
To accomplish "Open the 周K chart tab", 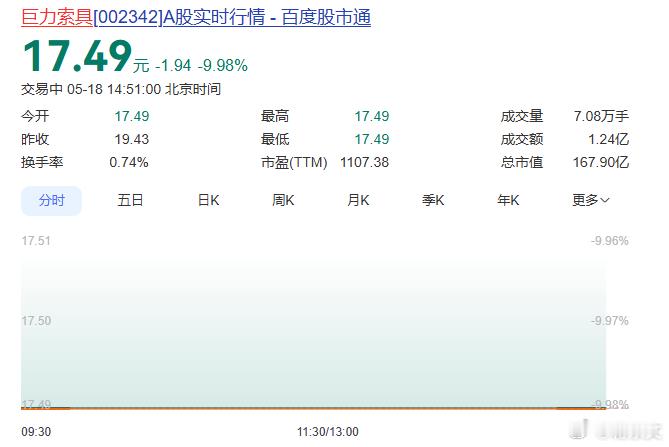I will 283,200.
